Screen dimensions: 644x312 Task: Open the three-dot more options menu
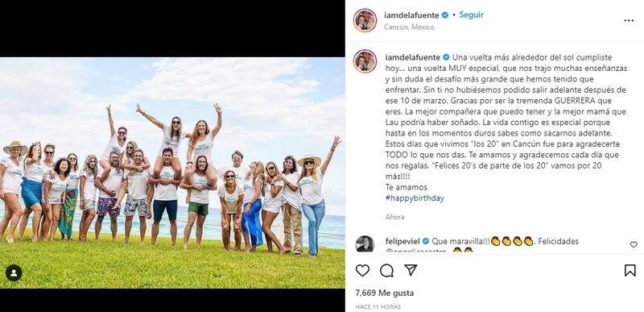tap(629, 20)
